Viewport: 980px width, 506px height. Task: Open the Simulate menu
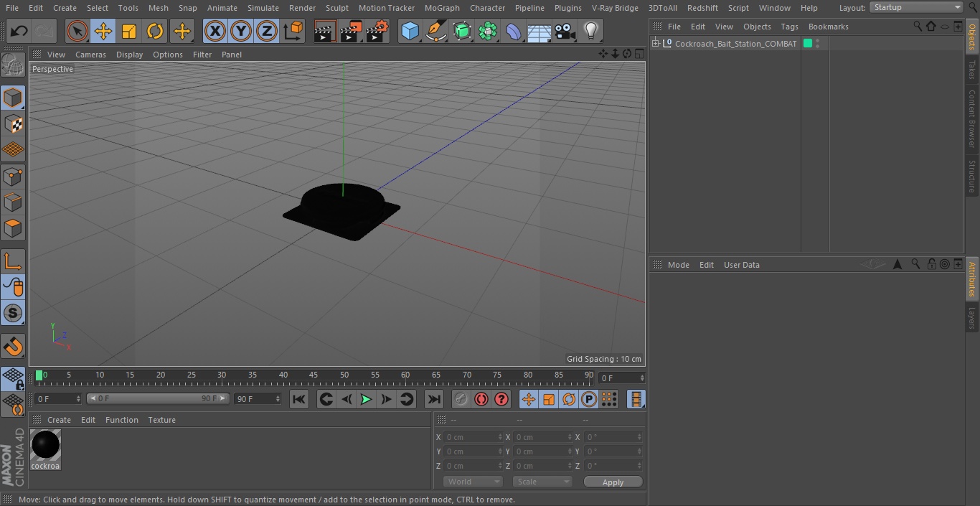coord(263,8)
